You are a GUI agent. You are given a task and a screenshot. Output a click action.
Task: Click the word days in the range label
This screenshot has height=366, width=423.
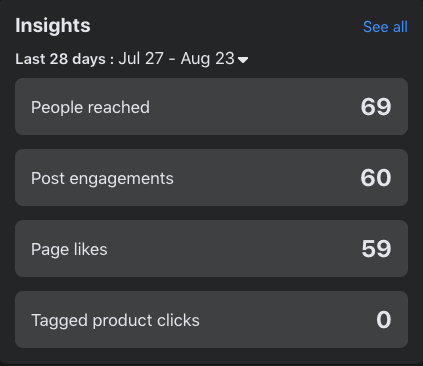[x=89, y=59]
